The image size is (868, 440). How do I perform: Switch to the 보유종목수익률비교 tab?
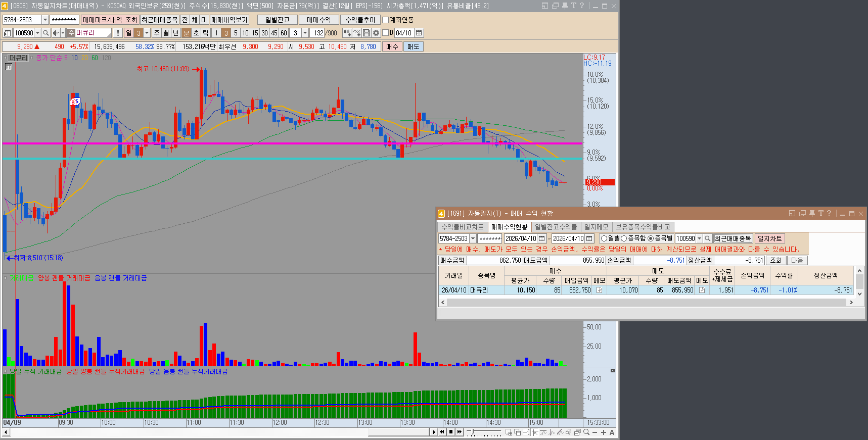pyautogui.click(x=643, y=227)
